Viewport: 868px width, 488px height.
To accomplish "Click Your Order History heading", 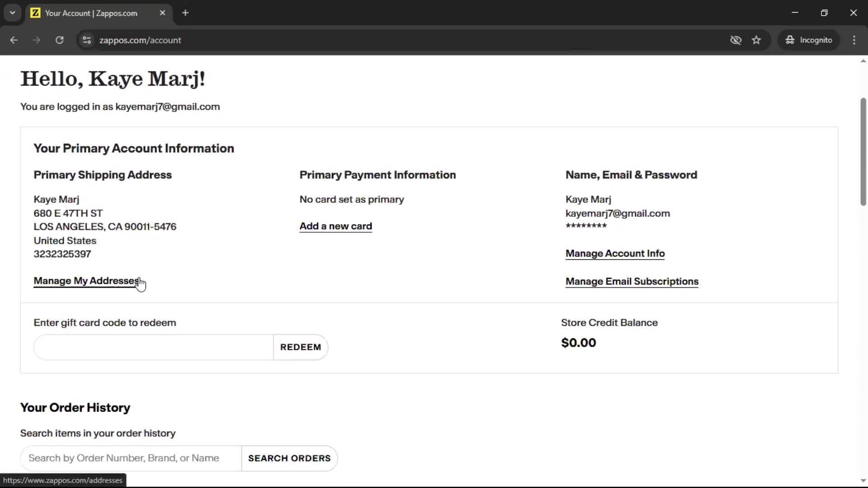I will 75,408.
